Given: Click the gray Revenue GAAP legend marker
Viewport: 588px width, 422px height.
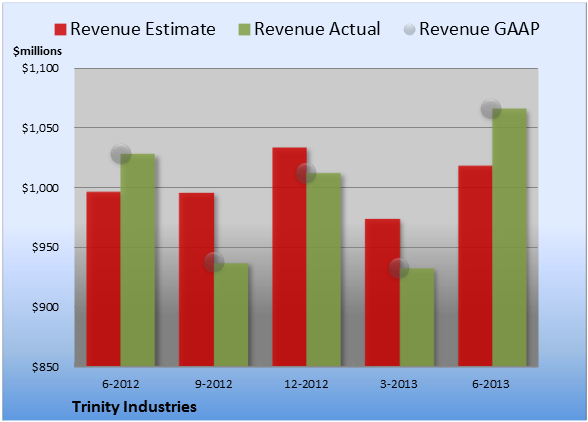Looking at the screenshot, I should [410, 29].
